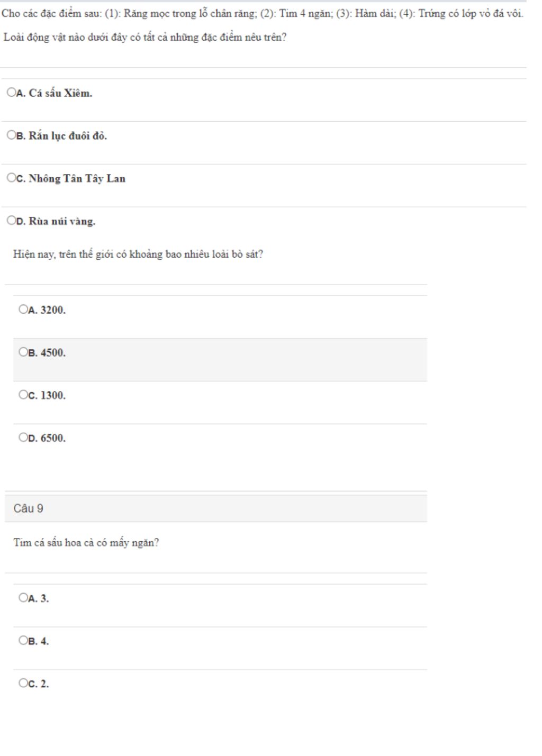Select A. 3 for crocodile heart chambers
The width and height of the screenshot is (542, 756).
pyautogui.click(x=23, y=598)
